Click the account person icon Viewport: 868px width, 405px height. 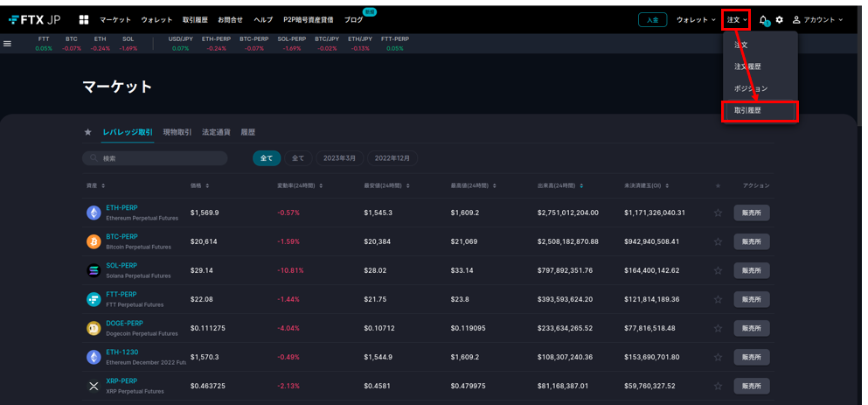796,19
